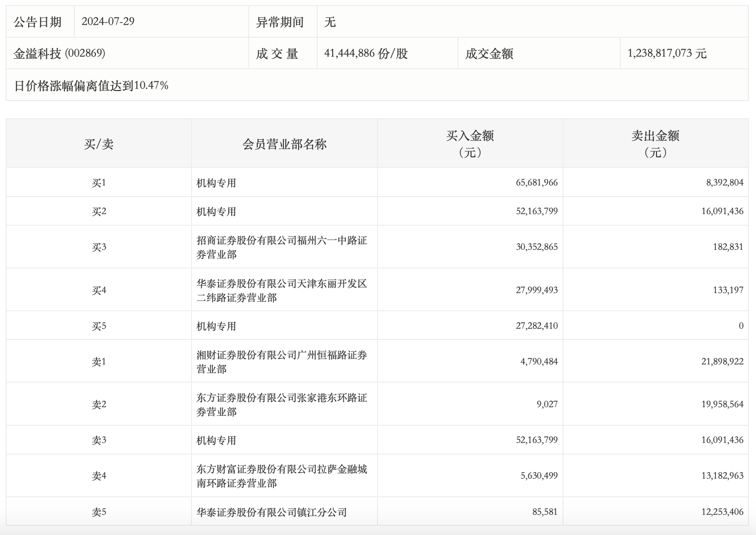
Task: Open 华泰证券 天津东丽开发区 branch entry
Action: [x=281, y=291]
